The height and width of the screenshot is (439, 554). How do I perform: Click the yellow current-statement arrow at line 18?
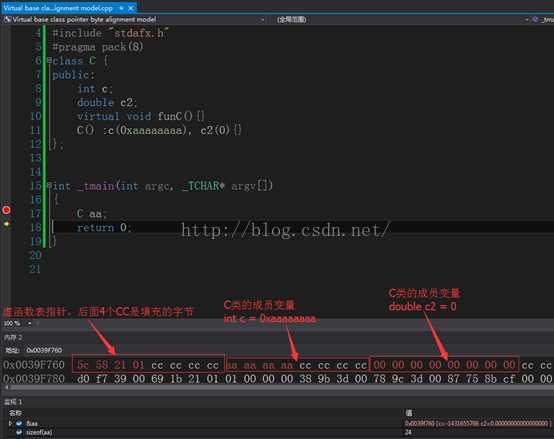tap(6, 224)
